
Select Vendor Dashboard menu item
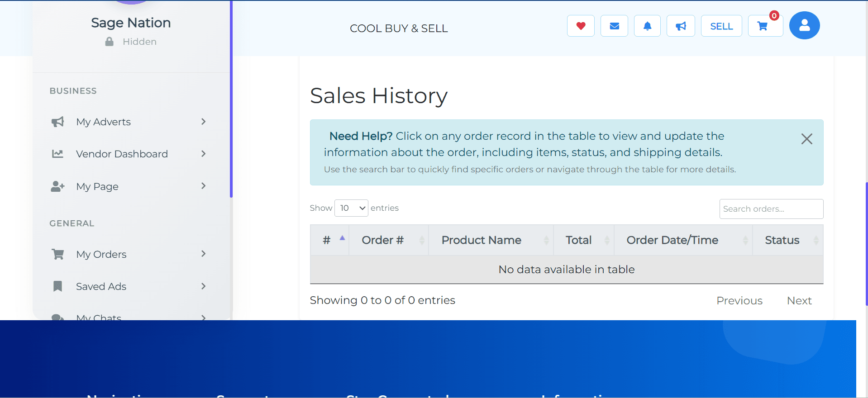[122, 154]
